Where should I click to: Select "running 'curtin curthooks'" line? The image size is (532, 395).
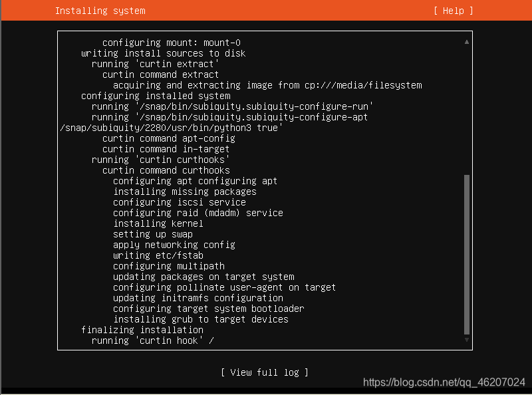[160, 160]
